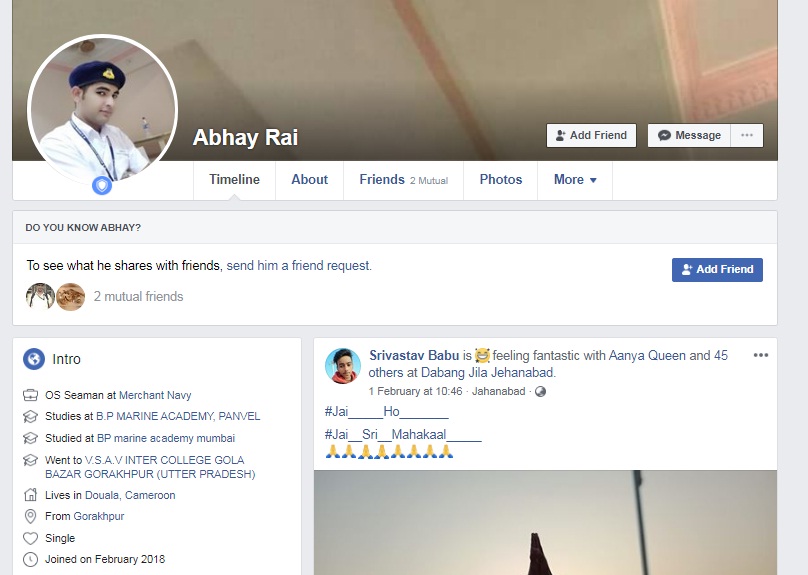Open Aanya Queen's profile link
Viewport: 808px width, 575px height.
pos(647,356)
